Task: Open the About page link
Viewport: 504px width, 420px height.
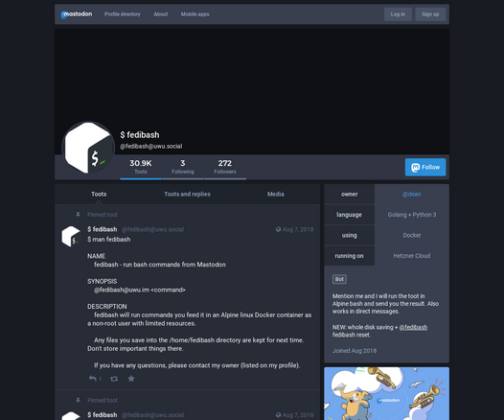Action: 160,14
